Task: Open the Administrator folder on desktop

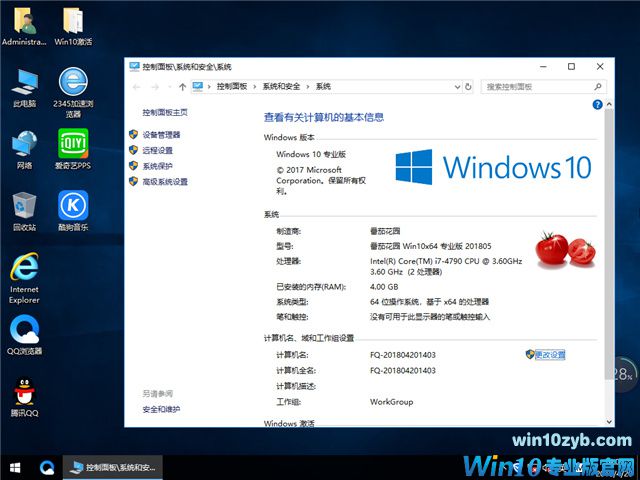Action: 24,25
